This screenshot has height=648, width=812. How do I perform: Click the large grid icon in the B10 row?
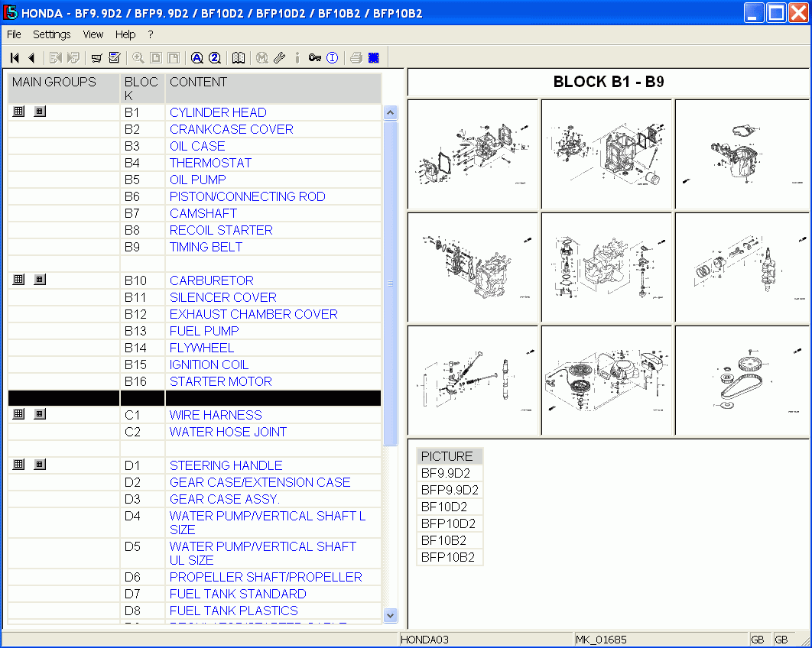pyautogui.click(x=18, y=280)
